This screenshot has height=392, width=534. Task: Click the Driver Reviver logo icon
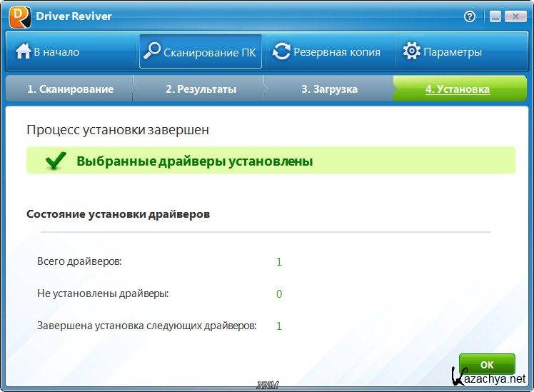19,16
